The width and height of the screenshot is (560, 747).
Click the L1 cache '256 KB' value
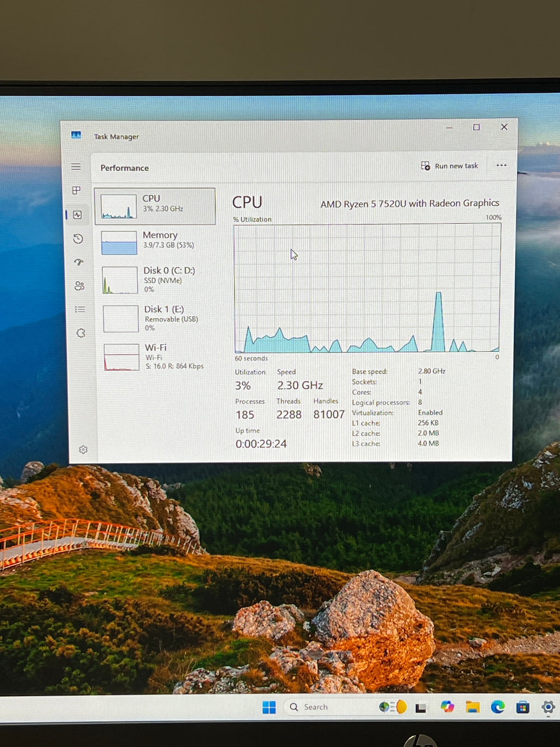(428, 423)
